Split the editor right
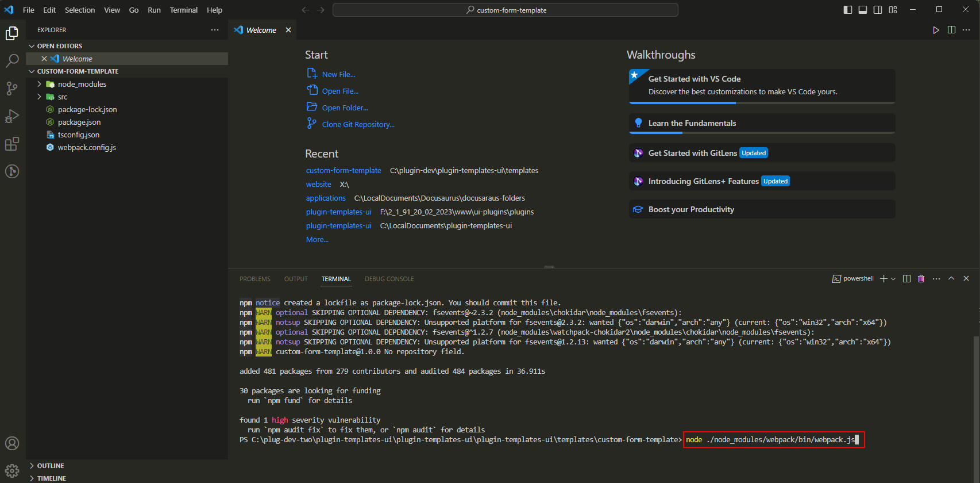 951,30
